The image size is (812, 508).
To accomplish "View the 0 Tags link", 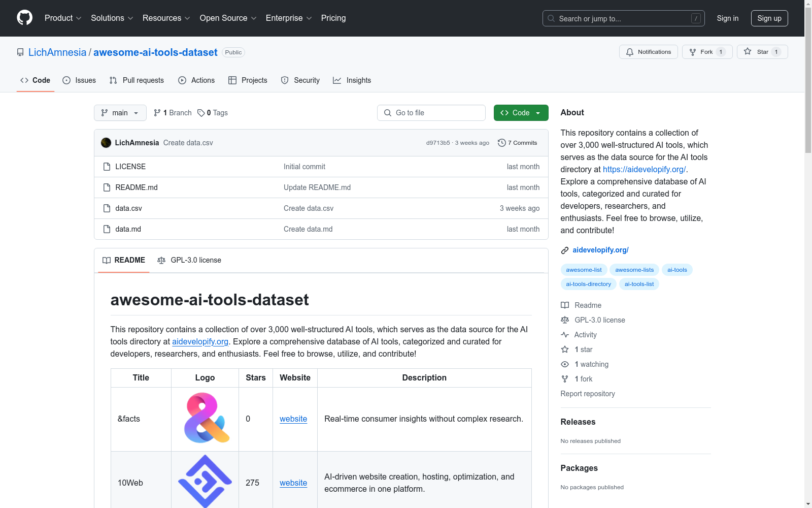I will coord(213,113).
